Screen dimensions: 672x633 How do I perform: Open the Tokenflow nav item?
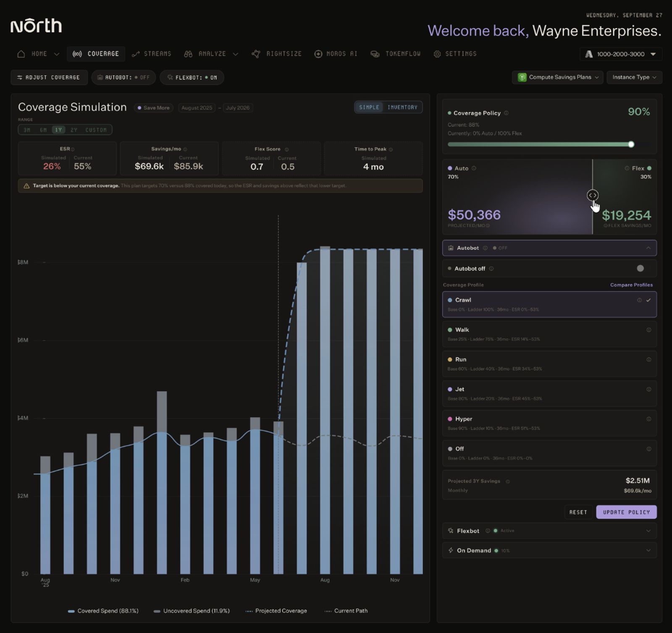click(396, 54)
